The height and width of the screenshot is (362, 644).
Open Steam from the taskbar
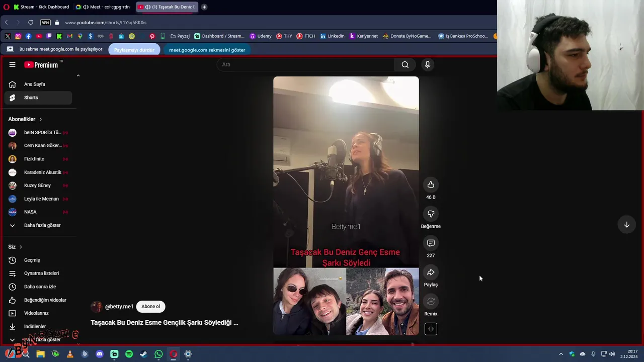[144, 354]
